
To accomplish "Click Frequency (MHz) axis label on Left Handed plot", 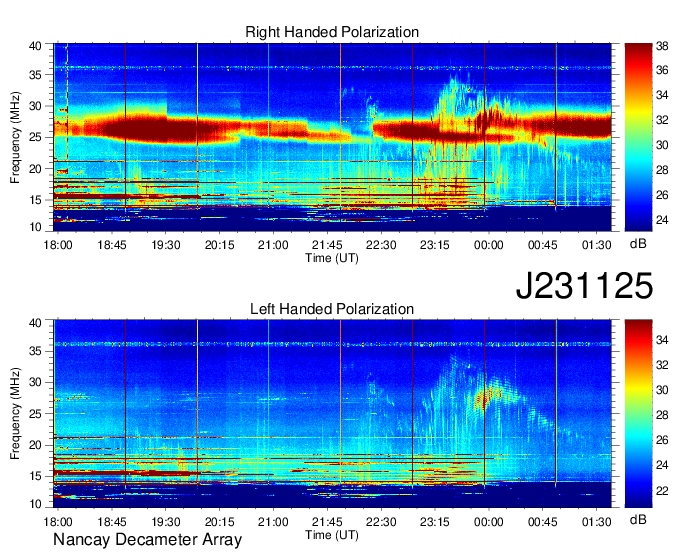I will 15,414.
